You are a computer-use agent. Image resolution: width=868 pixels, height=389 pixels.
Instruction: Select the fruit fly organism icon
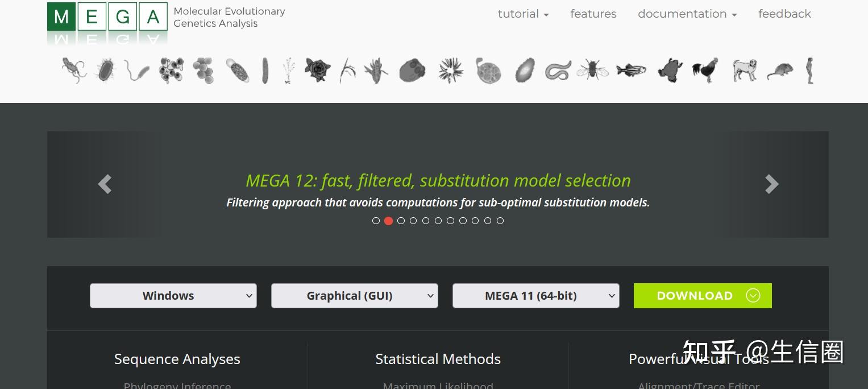(592, 70)
